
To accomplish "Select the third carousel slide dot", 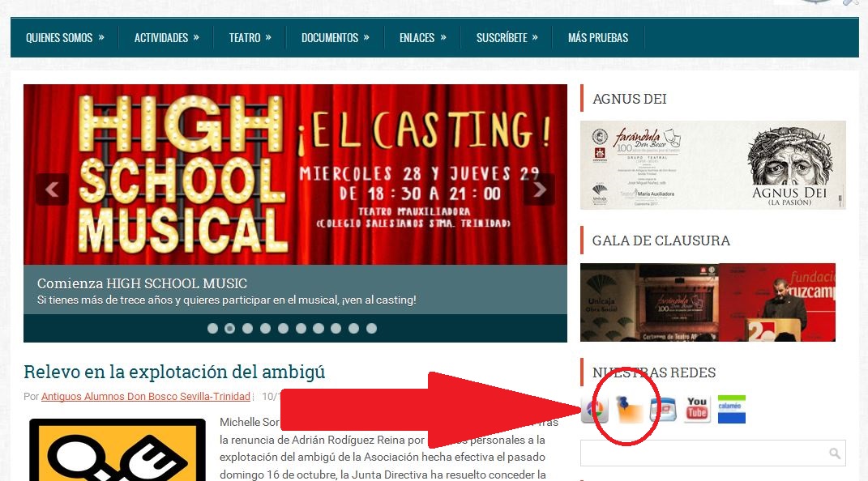I will pyautogui.click(x=247, y=329).
